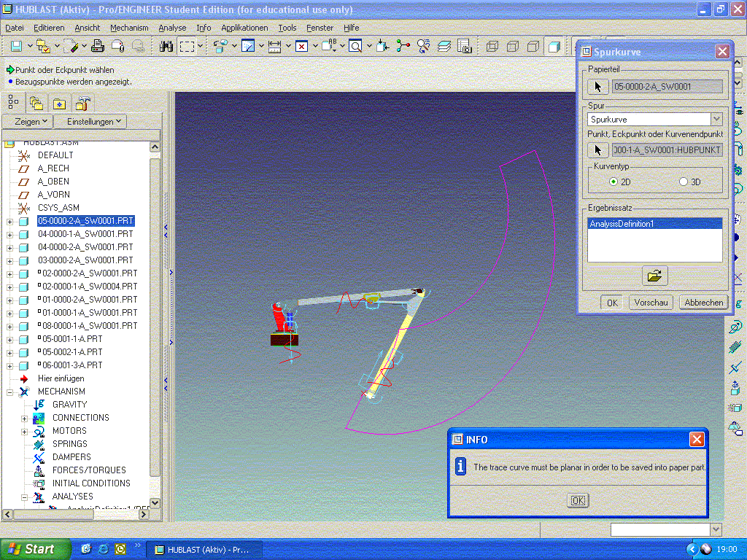Screen dimensions: 747x560
Task: Open the folder browser navigator tab
Action: [x=36, y=103]
